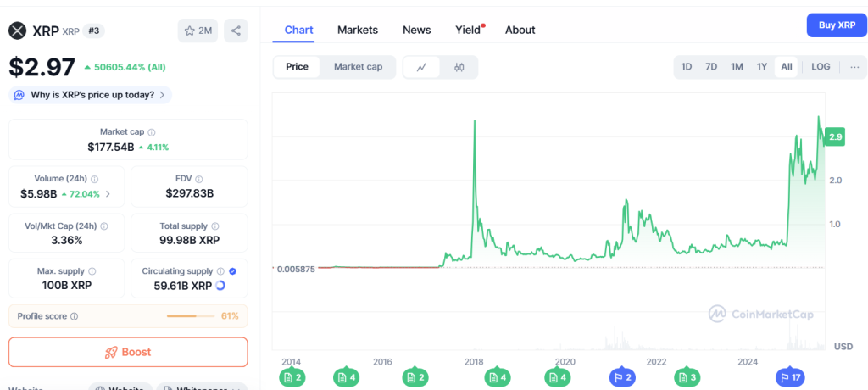Image resolution: width=868 pixels, height=390 pixels.
Task: Toggle LOG scale on chart
Action: [821, 67]
